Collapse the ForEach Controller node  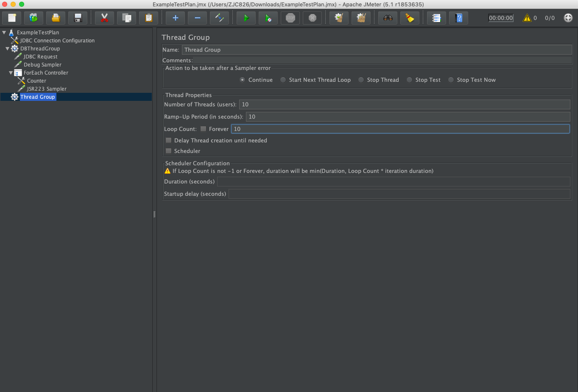[x=11, y=73]
